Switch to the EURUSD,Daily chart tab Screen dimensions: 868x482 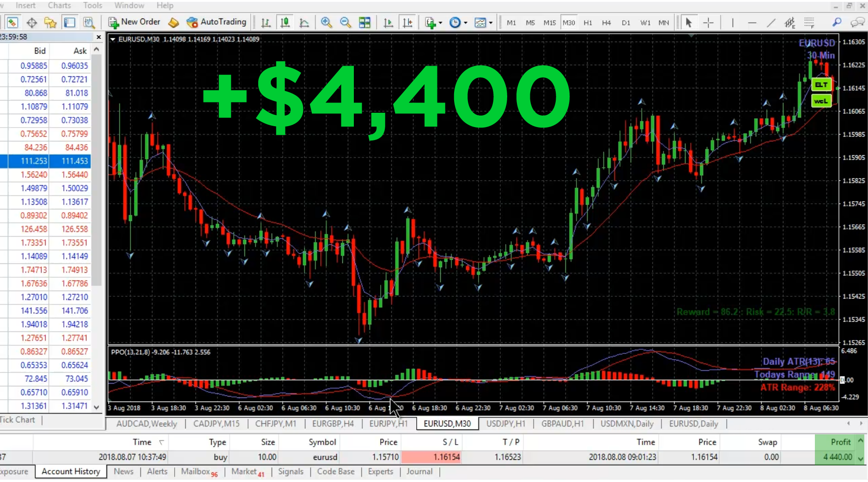pos(693,424)
